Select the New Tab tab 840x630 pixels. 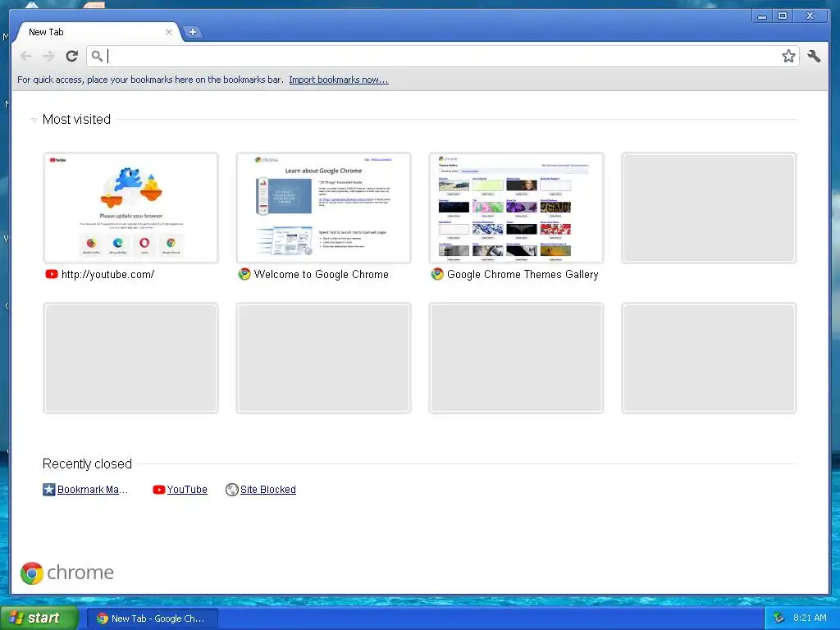coord(97,32)
